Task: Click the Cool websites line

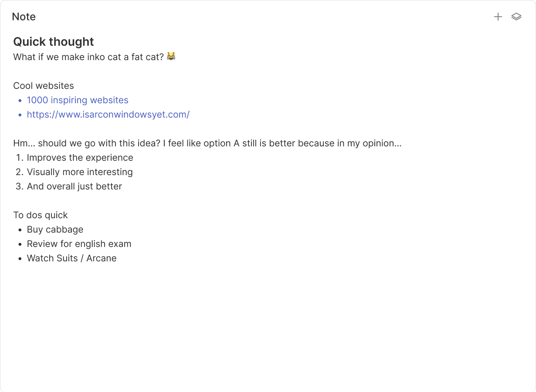Action: click(44, 86)
